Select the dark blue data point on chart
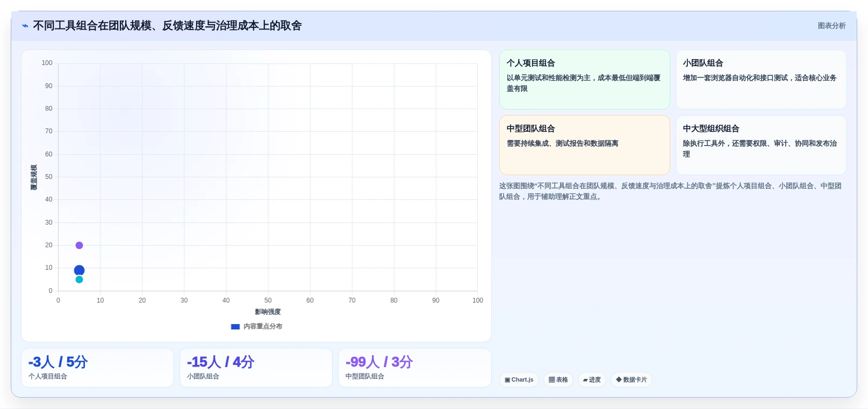 (x=79, y=270)
